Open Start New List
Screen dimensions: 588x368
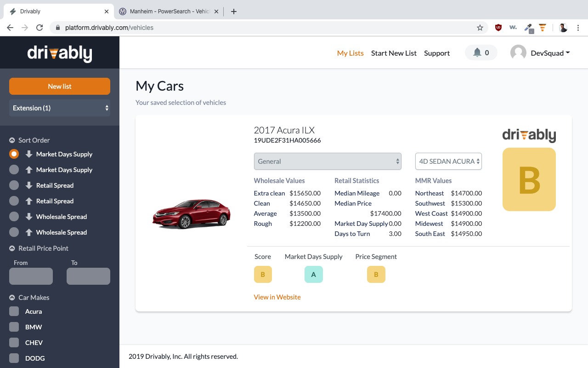point(394,53)
